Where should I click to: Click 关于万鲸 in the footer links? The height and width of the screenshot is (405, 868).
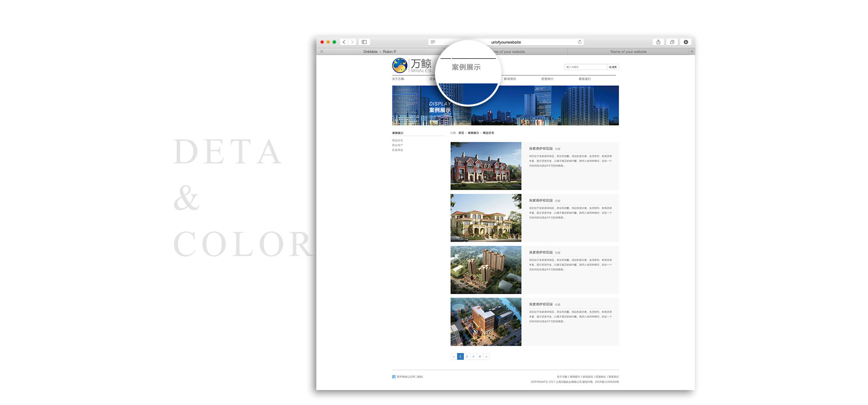click(x=562, y=377)
